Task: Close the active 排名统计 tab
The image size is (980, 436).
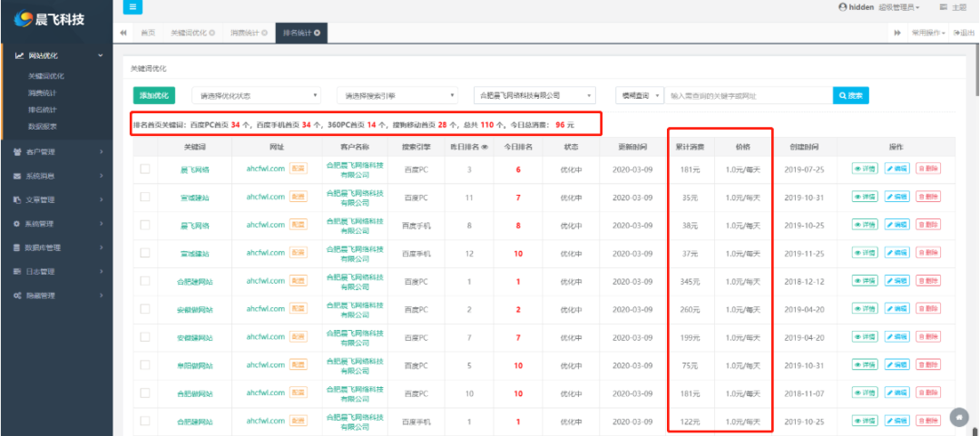Action: coord(317,33)
